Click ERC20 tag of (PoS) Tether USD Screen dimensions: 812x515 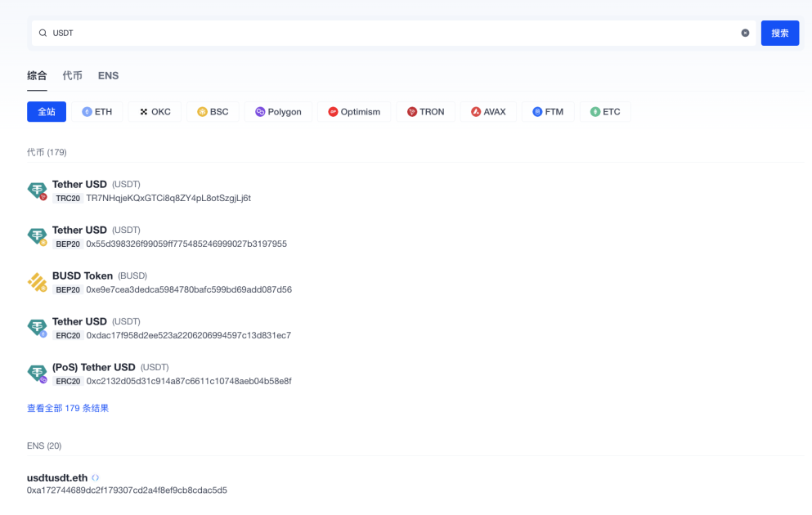pyautogui.click(x=68, y=382)
